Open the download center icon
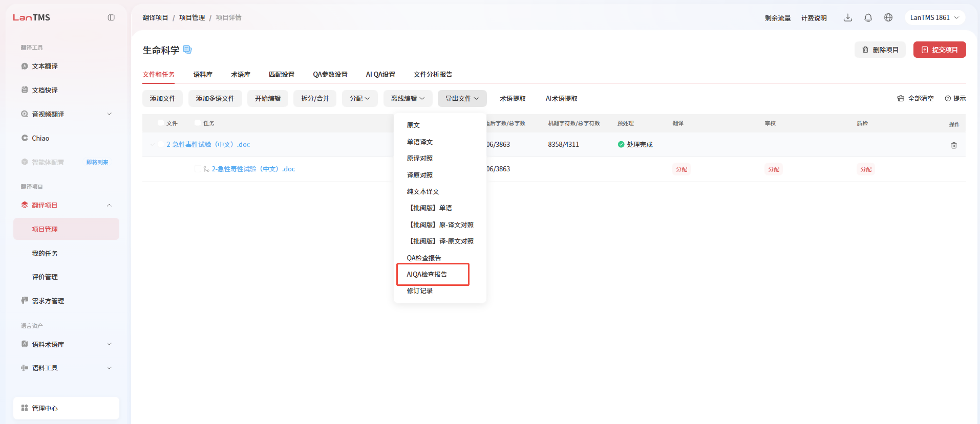The image size is (980, 424). point(848,17)
